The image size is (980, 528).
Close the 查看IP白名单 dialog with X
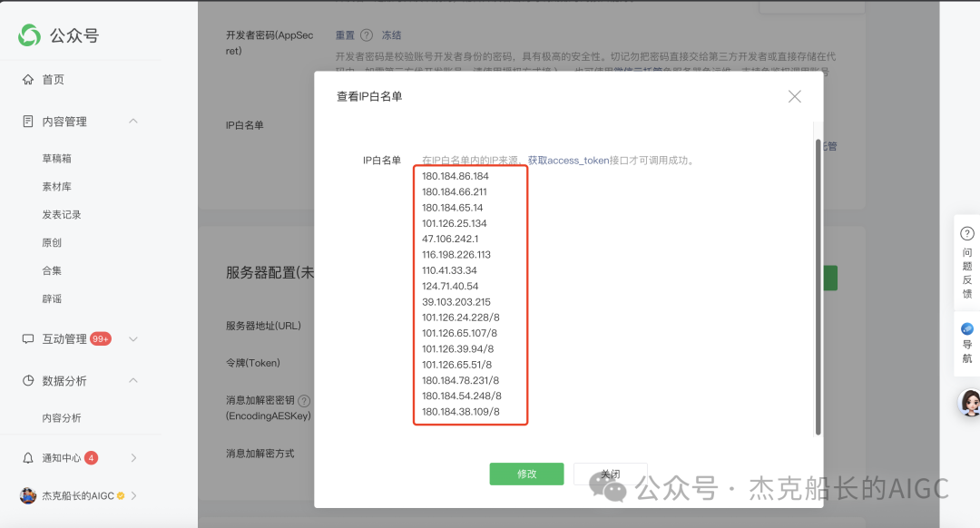coord(794,96)
